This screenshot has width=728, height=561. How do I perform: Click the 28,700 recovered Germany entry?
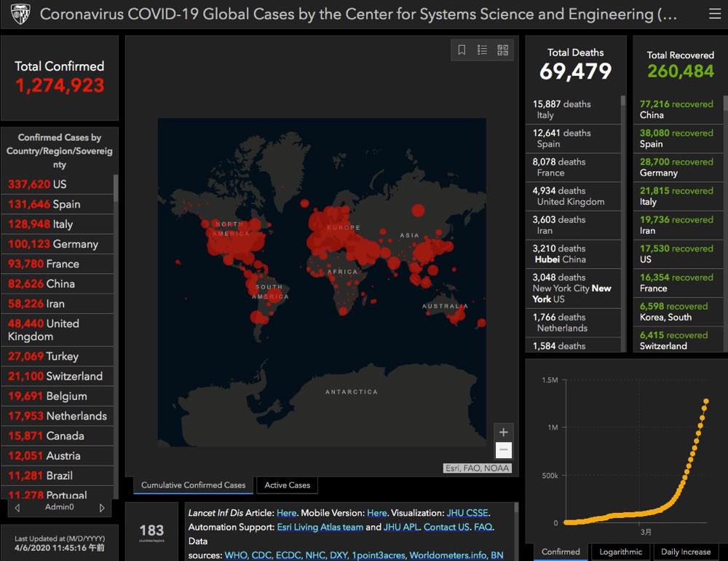[678, 168]
